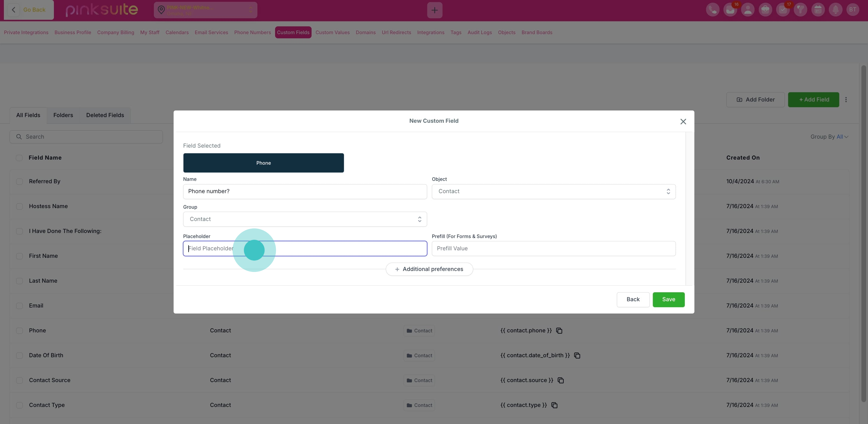Click the phone dialer icon in header
This screenshot has width=868, height=424.
(712, 10)
